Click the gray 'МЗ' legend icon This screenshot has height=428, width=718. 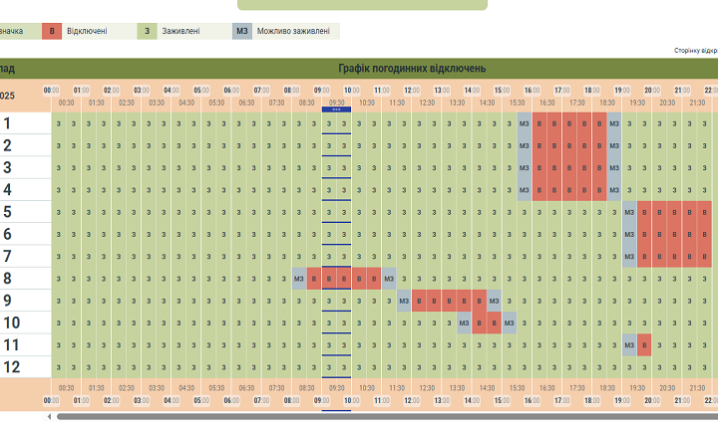pos(242,31)
